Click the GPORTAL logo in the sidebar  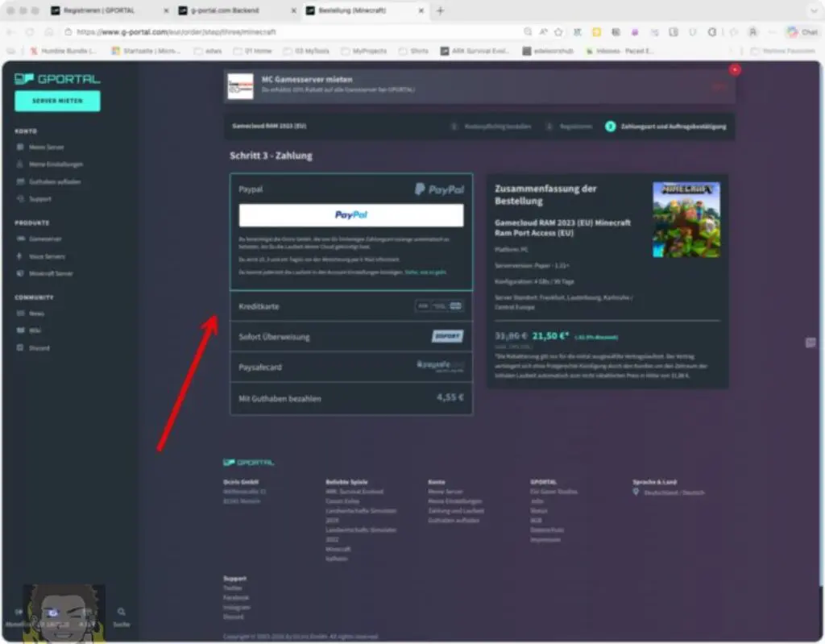pos(56,79)
